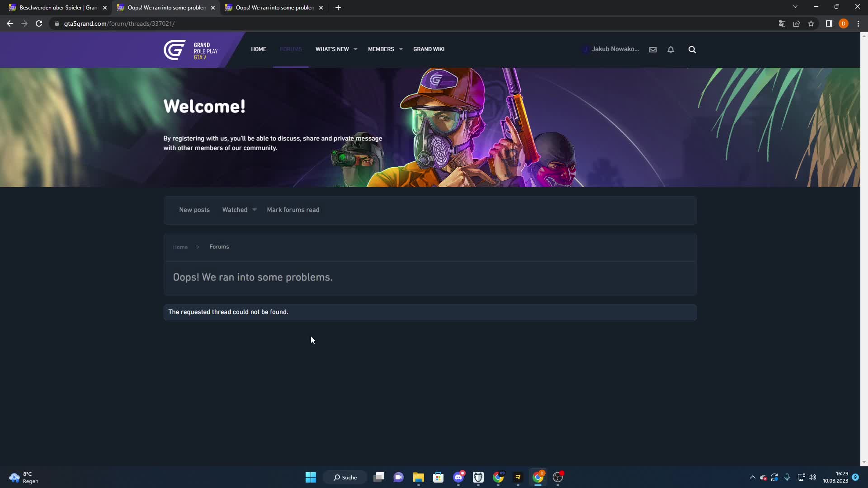Screen dimensions: 868x488
Task: Open Discord from taskbar
Action: [x=458, y=477]
